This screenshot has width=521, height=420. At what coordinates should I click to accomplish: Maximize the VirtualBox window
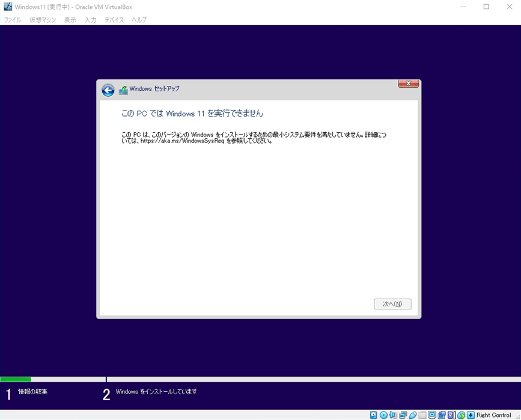(486, 7)
